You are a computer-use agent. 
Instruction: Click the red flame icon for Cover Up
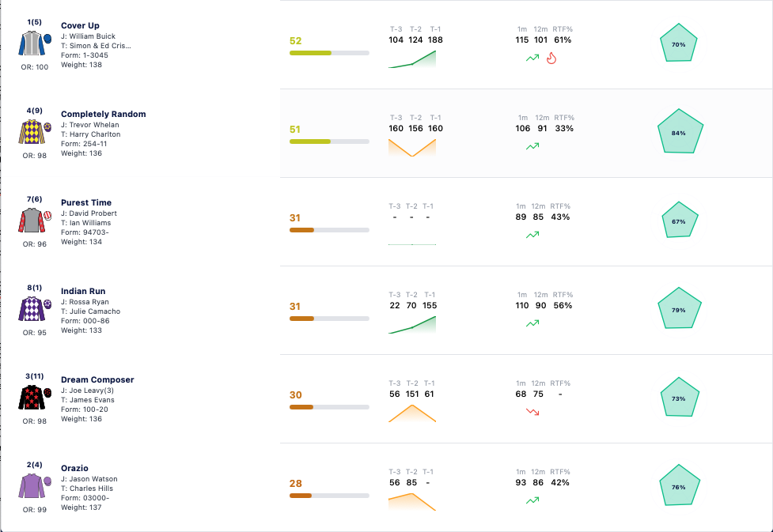click(551, 58)
